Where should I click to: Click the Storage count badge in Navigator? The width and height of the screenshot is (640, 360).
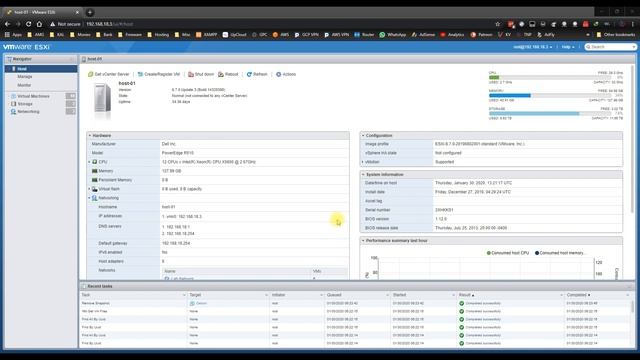(x=71, y=104)
